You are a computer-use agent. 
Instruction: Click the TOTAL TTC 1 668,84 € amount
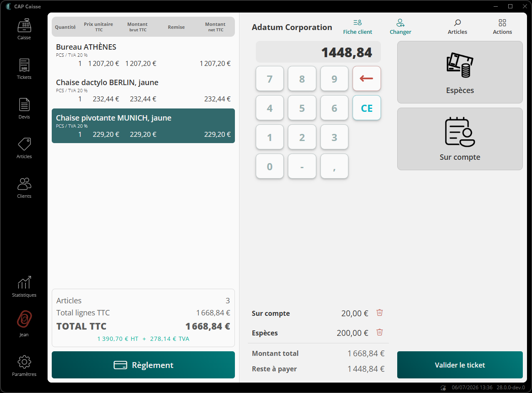208,326
